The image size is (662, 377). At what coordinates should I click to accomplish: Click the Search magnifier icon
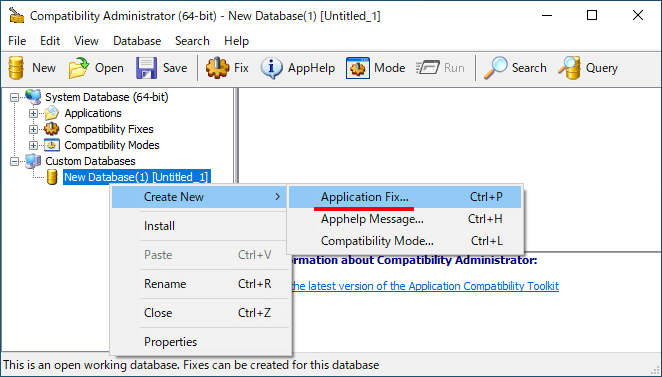[495, 68]
